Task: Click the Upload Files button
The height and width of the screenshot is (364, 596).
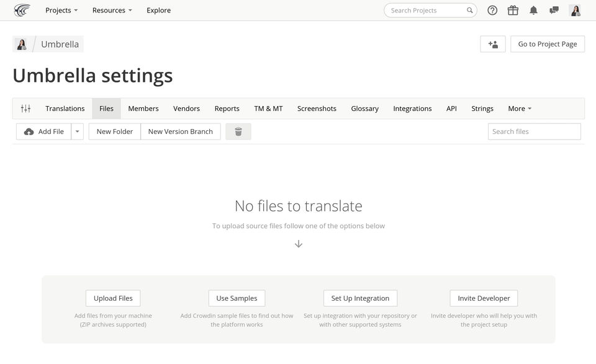Action: click(113, 298)
